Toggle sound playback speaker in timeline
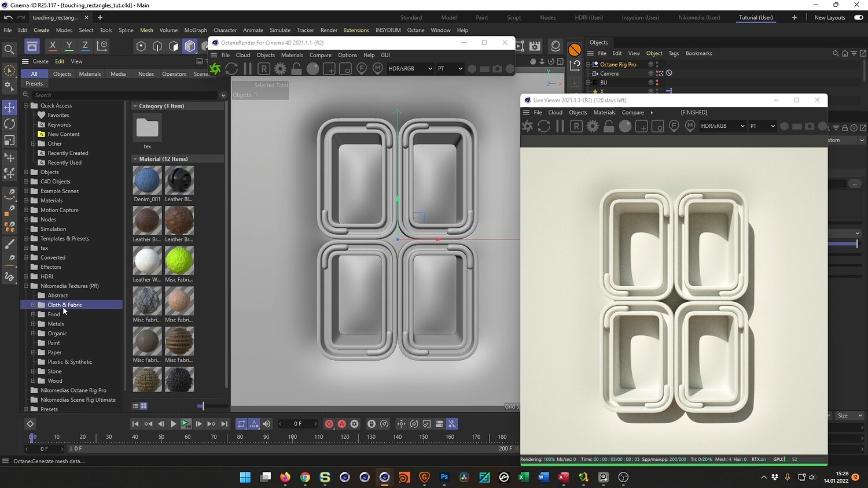Screen dimensions: 868x488 click(267, 424)
